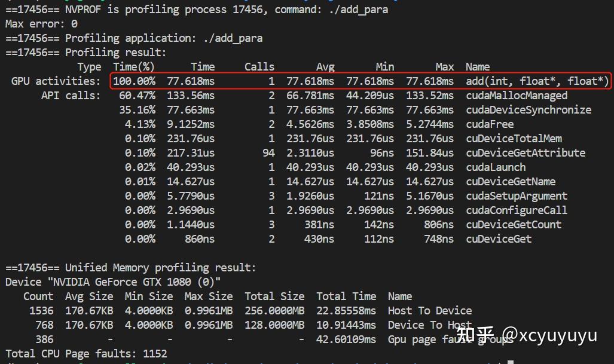Click the cudaFree function name
The height and width of the screenshot is (364, 614).
[490, 124]
